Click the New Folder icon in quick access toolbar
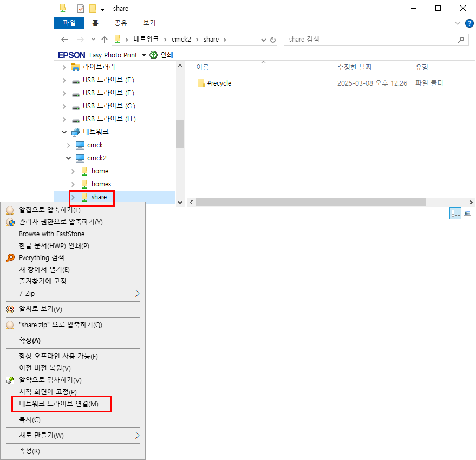Viewport: 476px width, 460px height. 93,9
